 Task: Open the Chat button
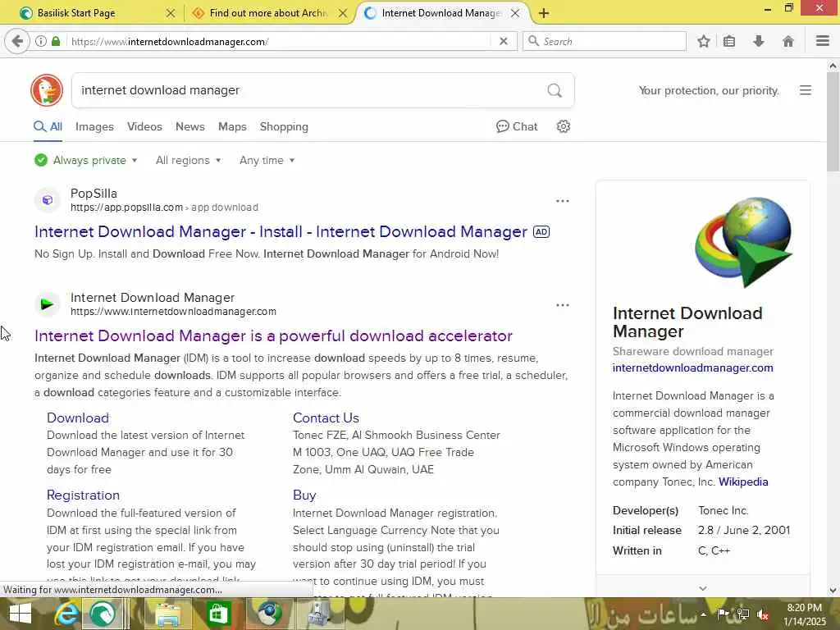517,126
